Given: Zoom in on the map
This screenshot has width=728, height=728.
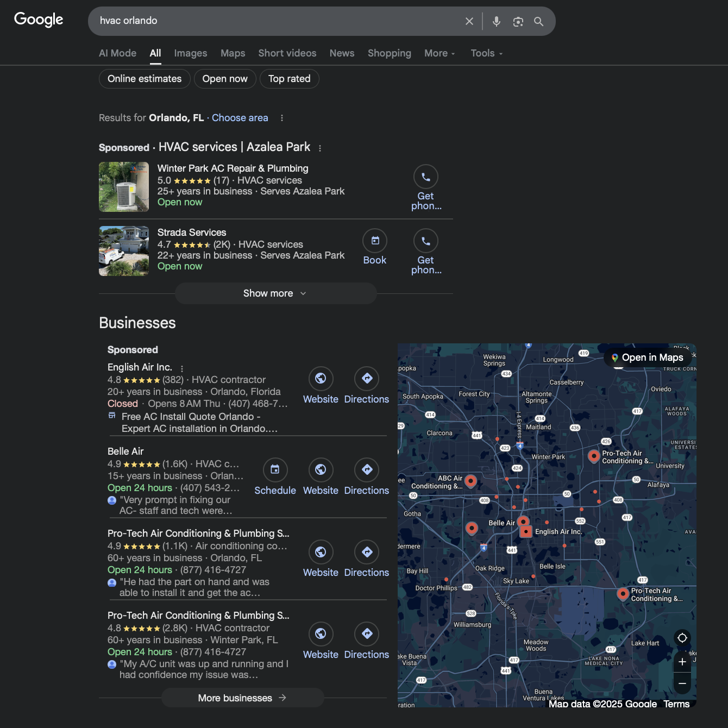Looking at the screenshot, I should coord(682,662).
